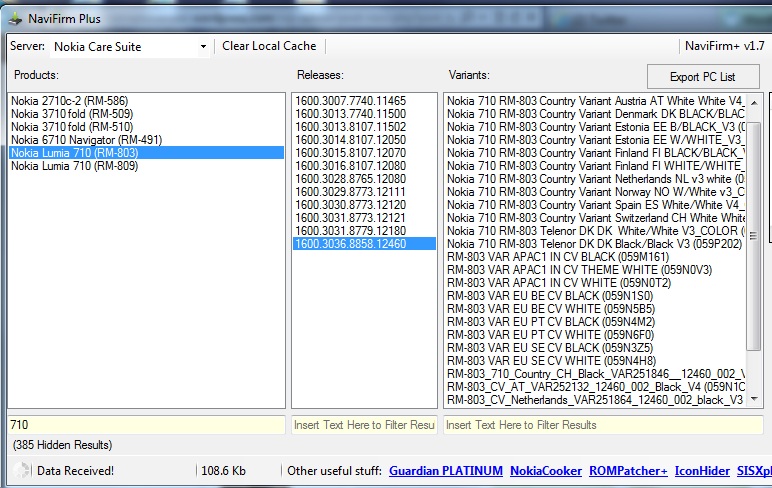Click the Nokia Care Suite server combo box

[x=129, y=47]
